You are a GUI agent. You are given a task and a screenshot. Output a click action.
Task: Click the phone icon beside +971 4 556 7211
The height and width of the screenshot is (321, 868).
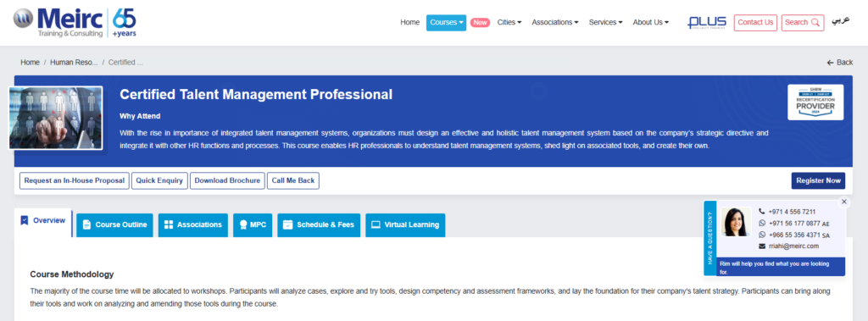[762, 212]
